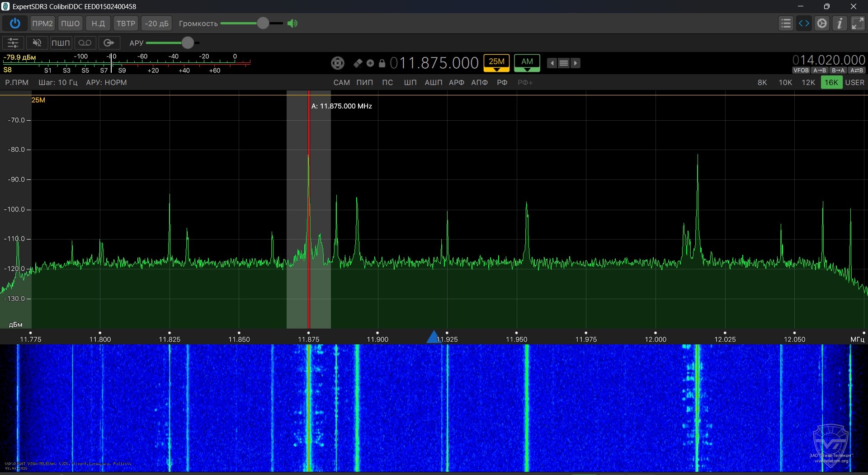Click the frequency lock padlock icon
This screenshot has height=475, width=868.
[x=382, y=63]
